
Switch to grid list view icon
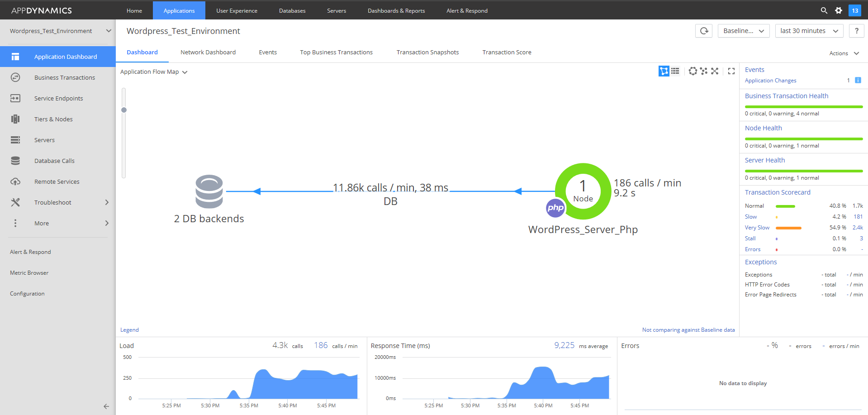click(x=675, y=71)
